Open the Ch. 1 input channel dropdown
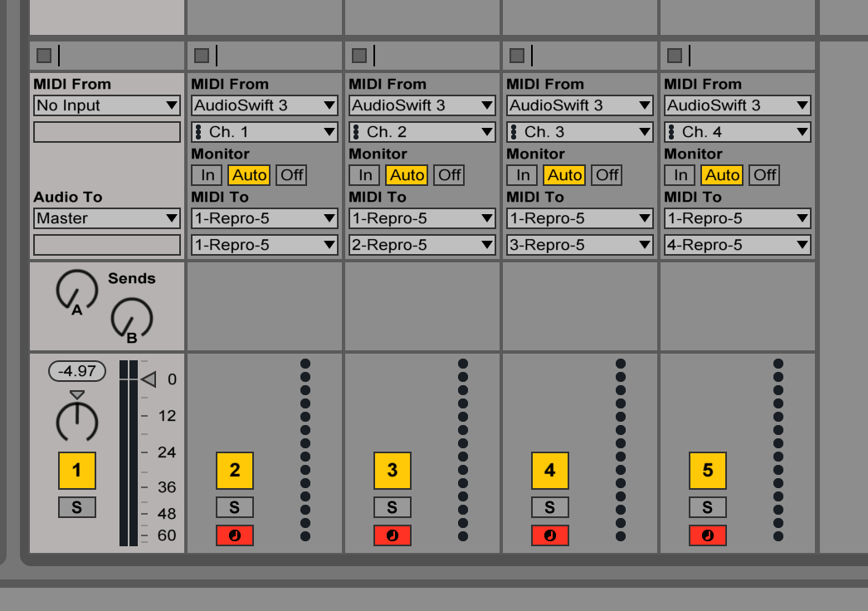The width and height of the screenshot is (868, 611). (265, 132)
